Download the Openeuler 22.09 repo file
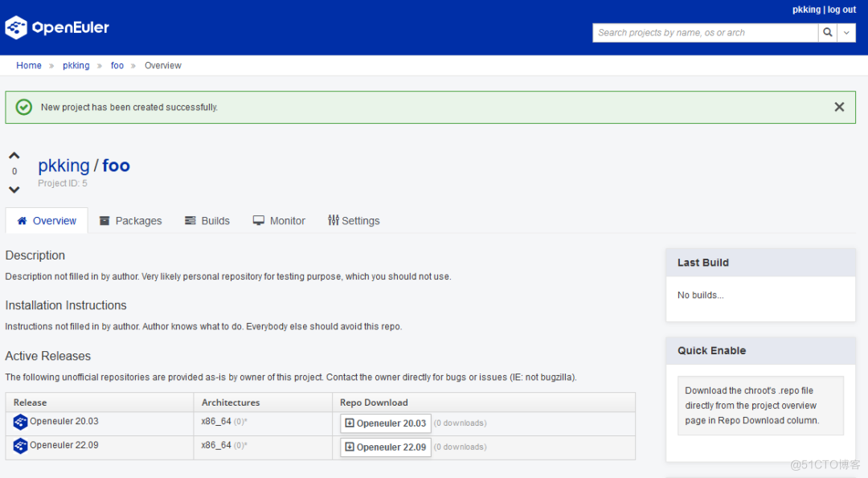This screenshot has height=478, width=868. pos(386,447)
